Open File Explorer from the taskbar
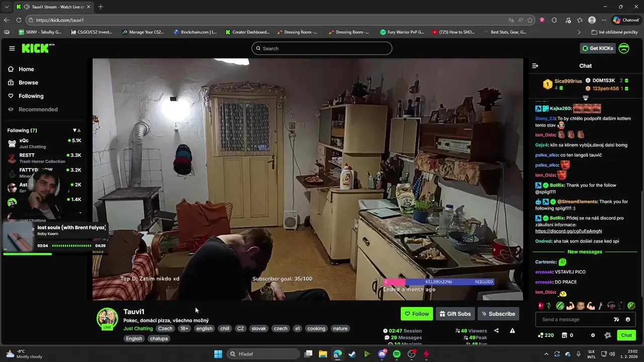The height and width of the screenshot is (362, 644). pyautogui.click(x=323, y=354)
